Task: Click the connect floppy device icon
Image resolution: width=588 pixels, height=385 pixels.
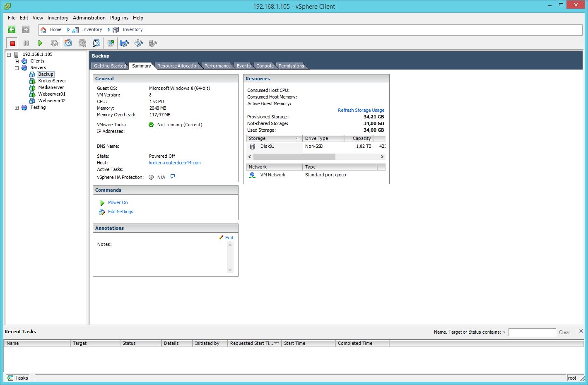Action: click(125, 43)
